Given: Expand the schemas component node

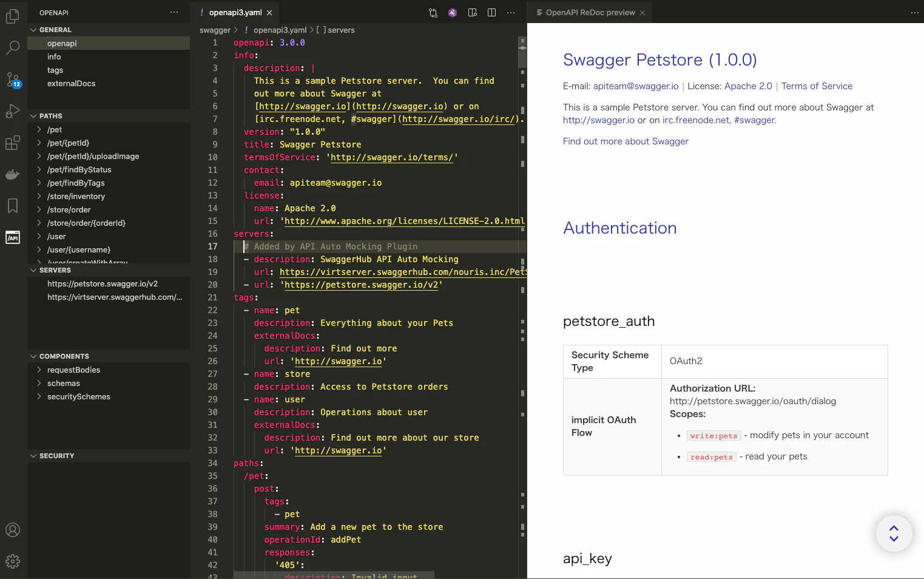Looking at the screenshot, I should point(39,383).
